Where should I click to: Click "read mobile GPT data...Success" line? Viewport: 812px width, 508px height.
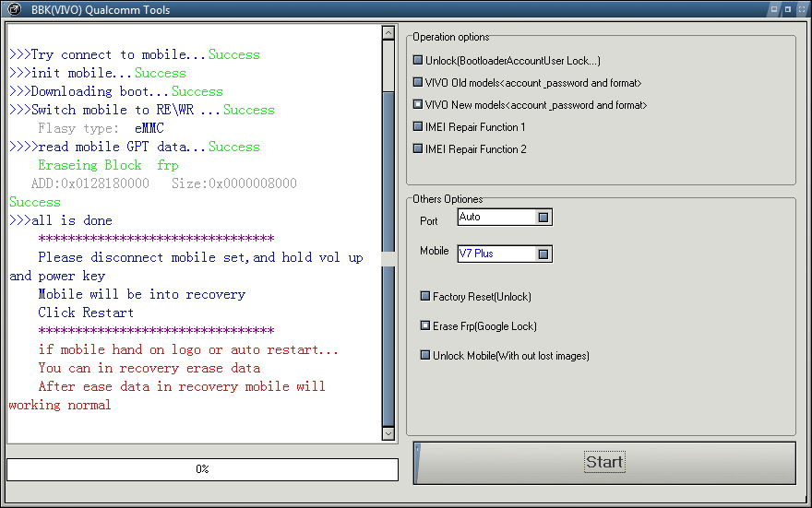pos(135,147)
